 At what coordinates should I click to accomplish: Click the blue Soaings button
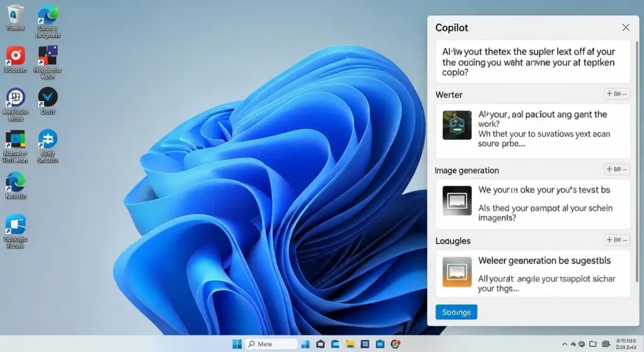tap(457, 312)
